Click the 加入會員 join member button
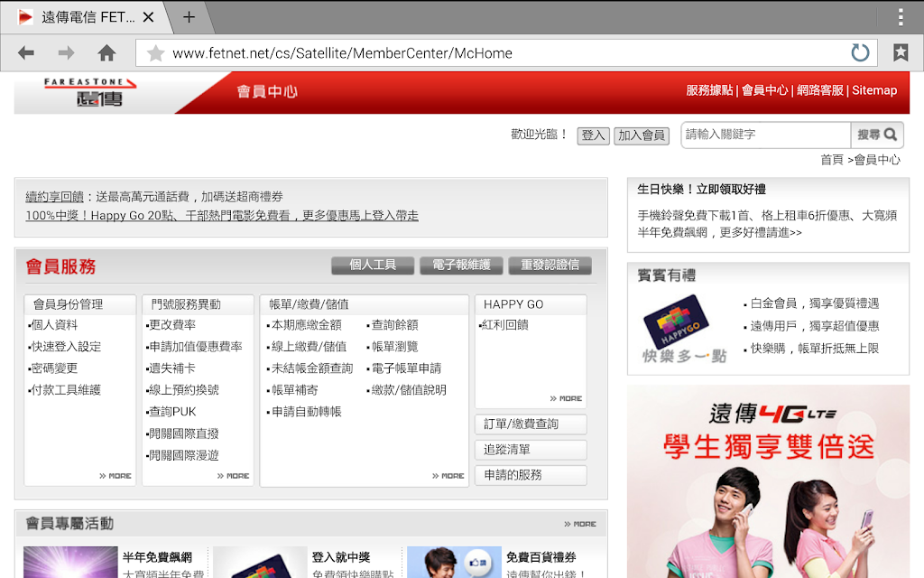 (642, 135)
